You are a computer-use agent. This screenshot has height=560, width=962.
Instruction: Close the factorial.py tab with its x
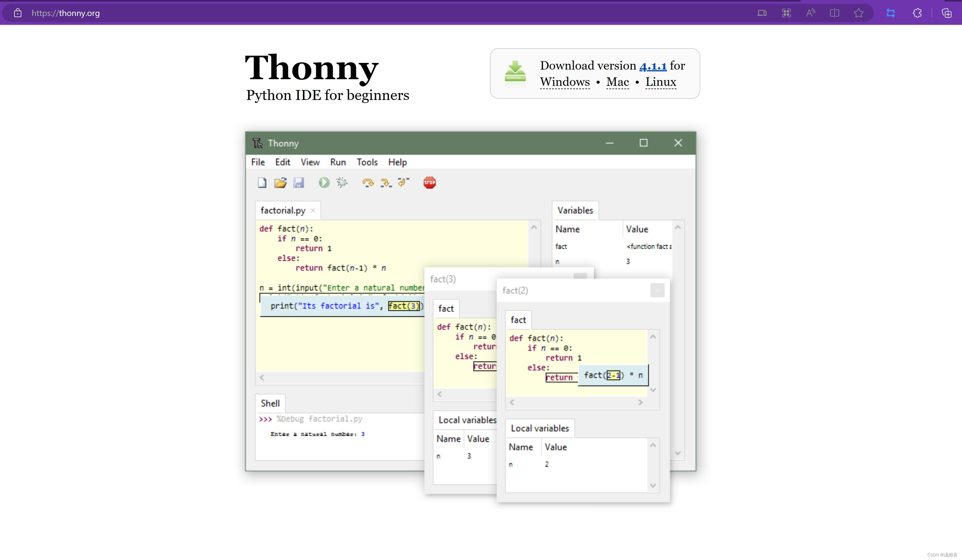click(x=313, y=210)
